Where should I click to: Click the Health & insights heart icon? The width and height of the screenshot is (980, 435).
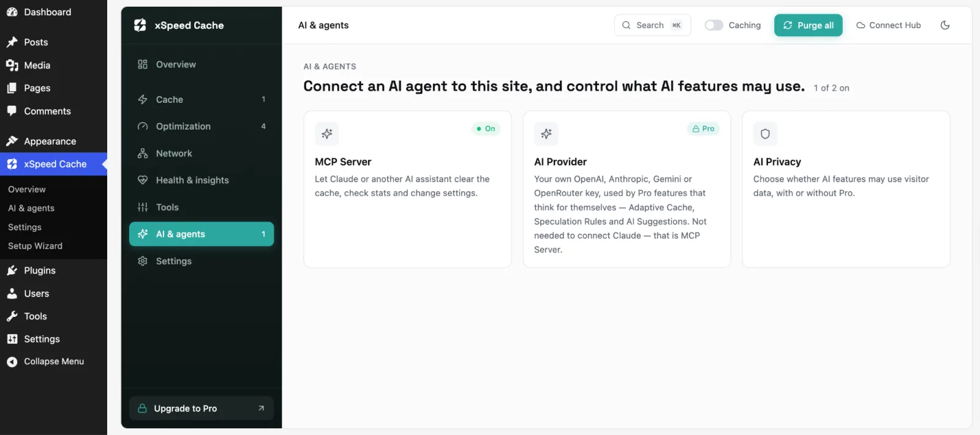(143, 180)
